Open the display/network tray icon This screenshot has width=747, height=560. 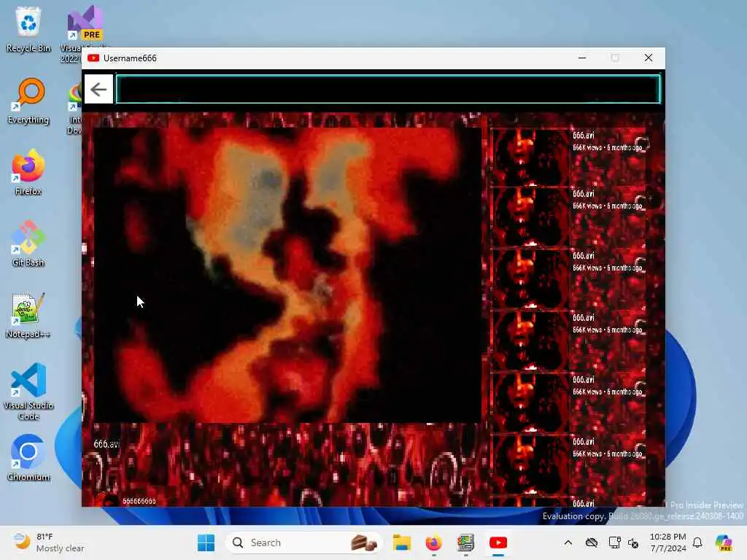tap(614, 542)
